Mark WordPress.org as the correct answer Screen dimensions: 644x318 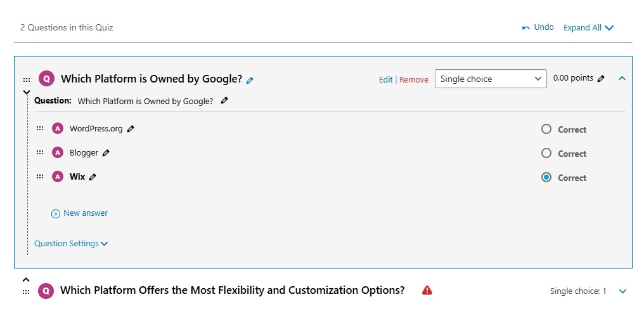coord(546,129)
